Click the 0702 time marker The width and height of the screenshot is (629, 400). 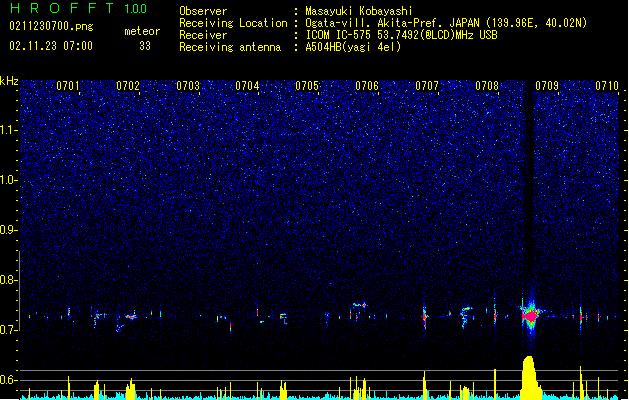click(128, 86)
